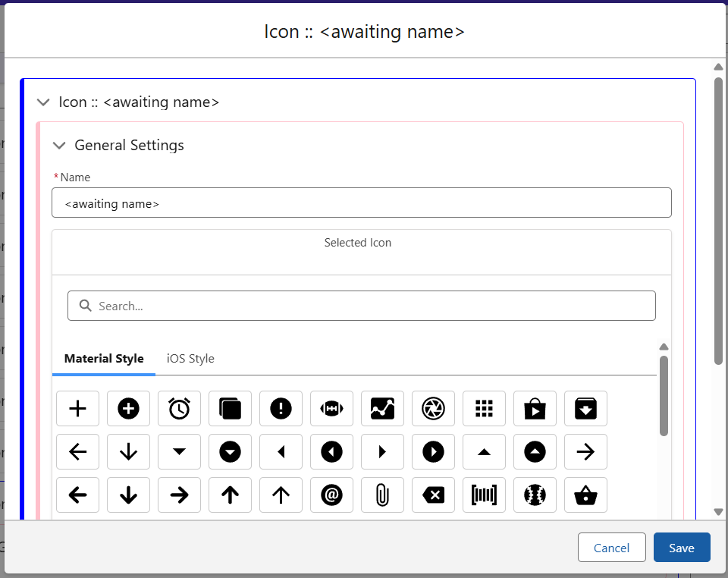The height and width of the screenshot is (578, 728).
Task: Switch to the iOS Style tab
Action: [190, 359]
